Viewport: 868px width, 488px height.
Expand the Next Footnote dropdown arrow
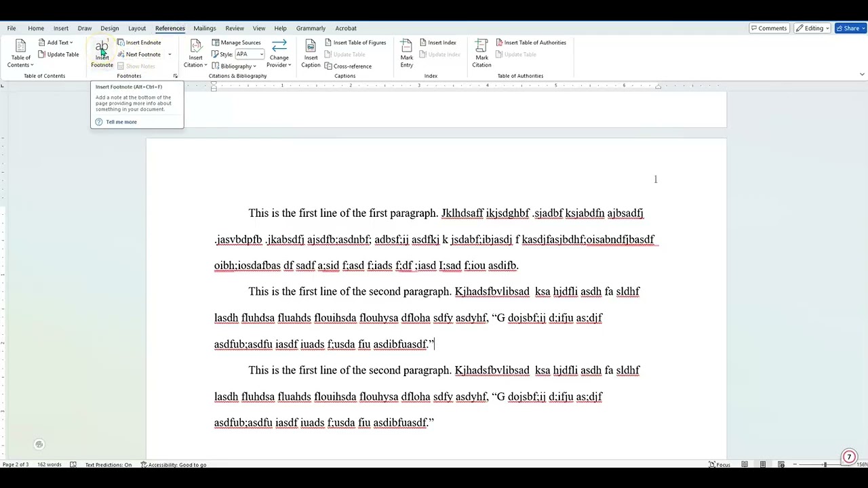170,54
